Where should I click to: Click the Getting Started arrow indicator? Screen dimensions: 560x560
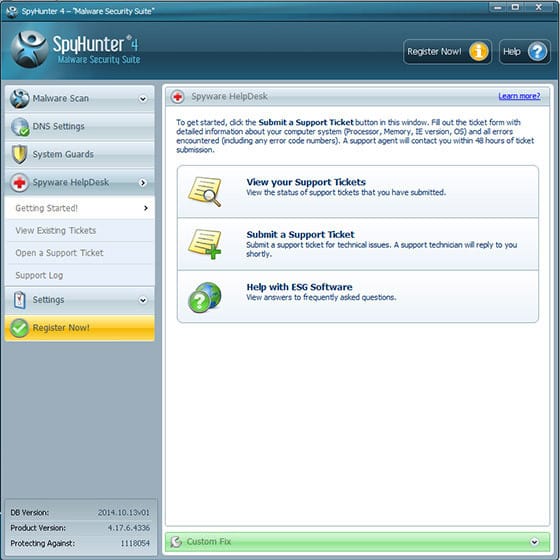[x=146, y=208]
